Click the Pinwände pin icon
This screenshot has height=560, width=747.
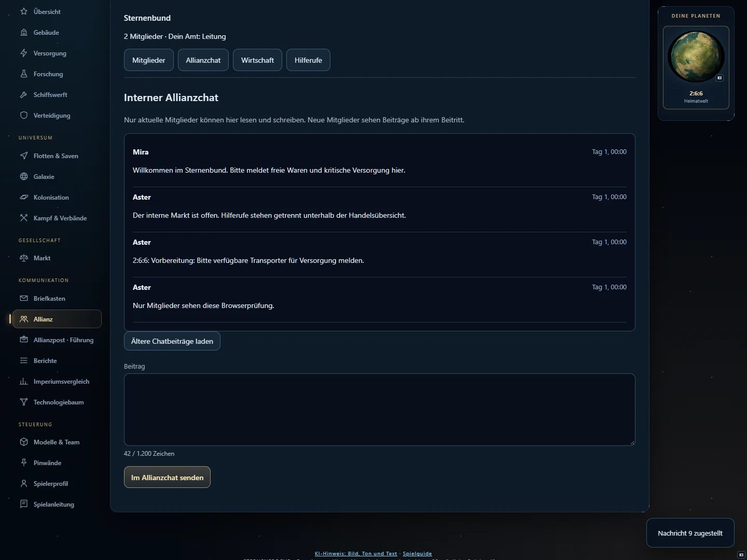24,463
